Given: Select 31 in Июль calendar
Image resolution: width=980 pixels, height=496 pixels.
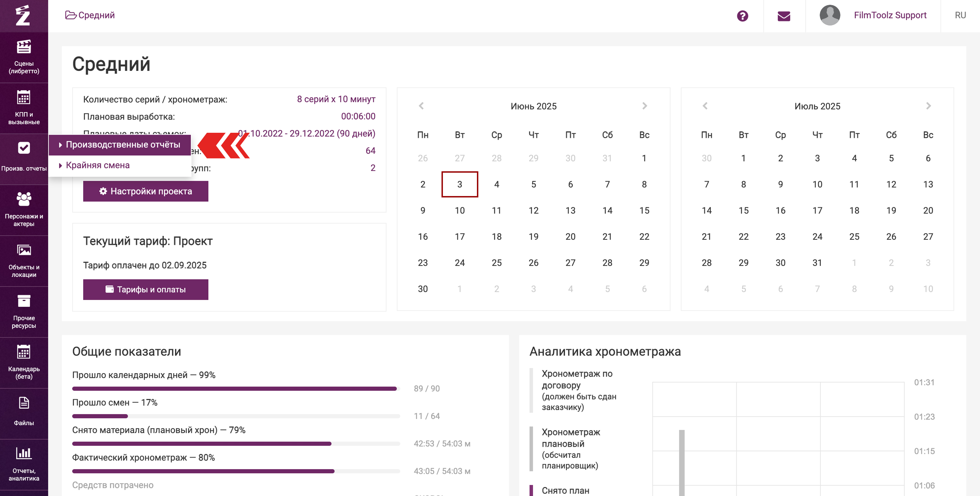Looking at the screenshot, I should (817, 263).
